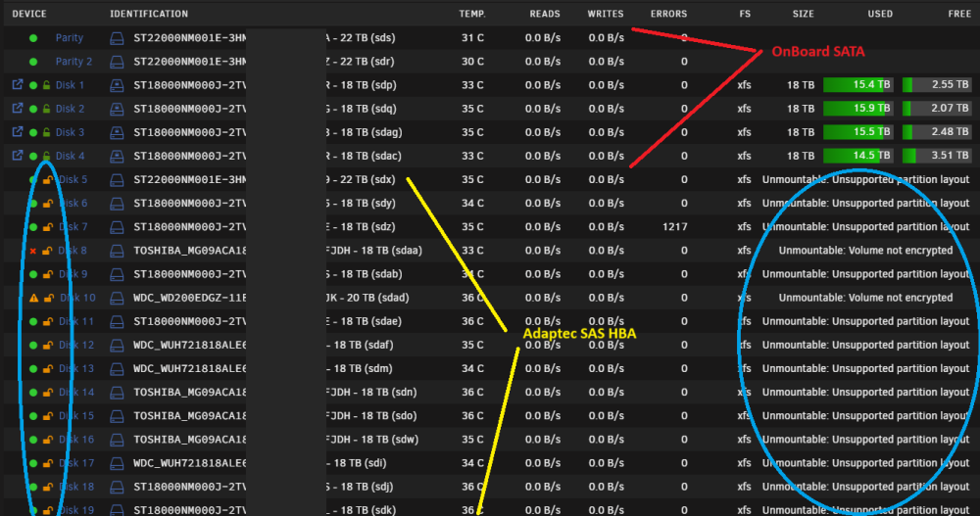The image size is (980, 516).
Task: Click the WDC_WUH721818ALE model name on Disk 12
Action: (189, 345)
